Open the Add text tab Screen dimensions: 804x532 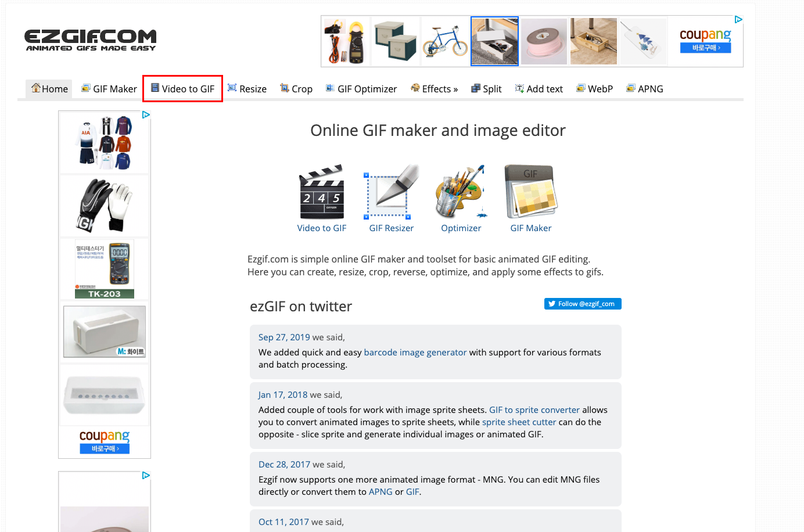point(539,89)
